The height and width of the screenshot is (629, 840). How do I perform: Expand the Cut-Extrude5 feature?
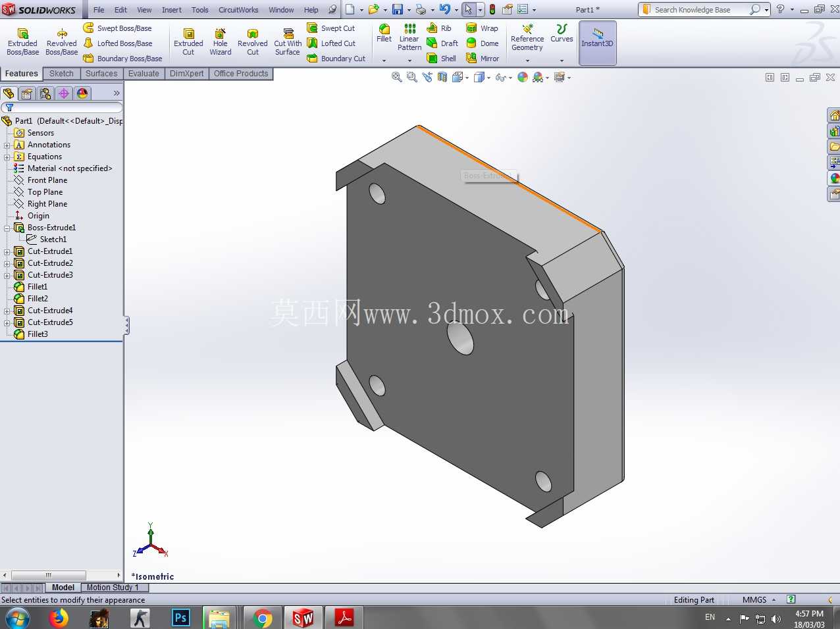pyautogui.click(x=7, y=323)
